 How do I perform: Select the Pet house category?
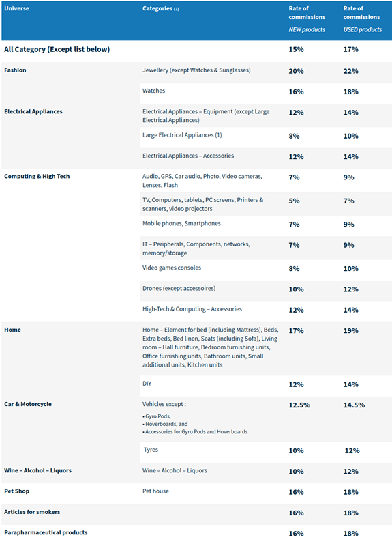[x=155, y=491]
